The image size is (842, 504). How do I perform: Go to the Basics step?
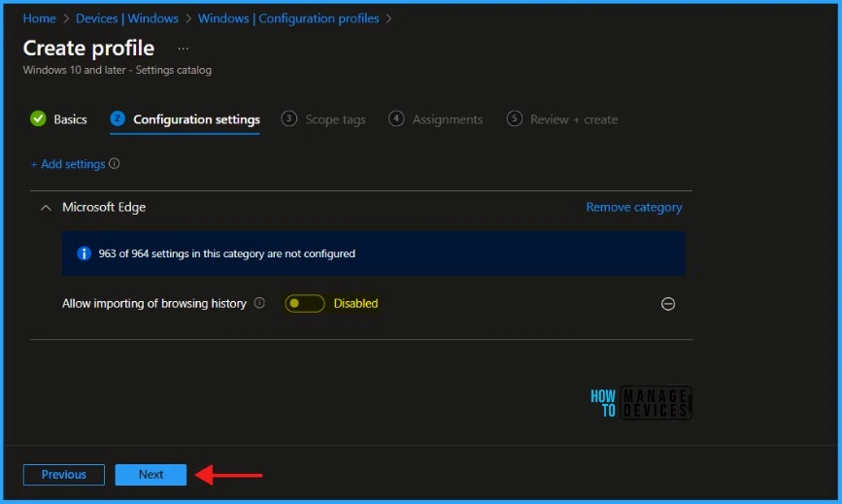tap(58, 119)
